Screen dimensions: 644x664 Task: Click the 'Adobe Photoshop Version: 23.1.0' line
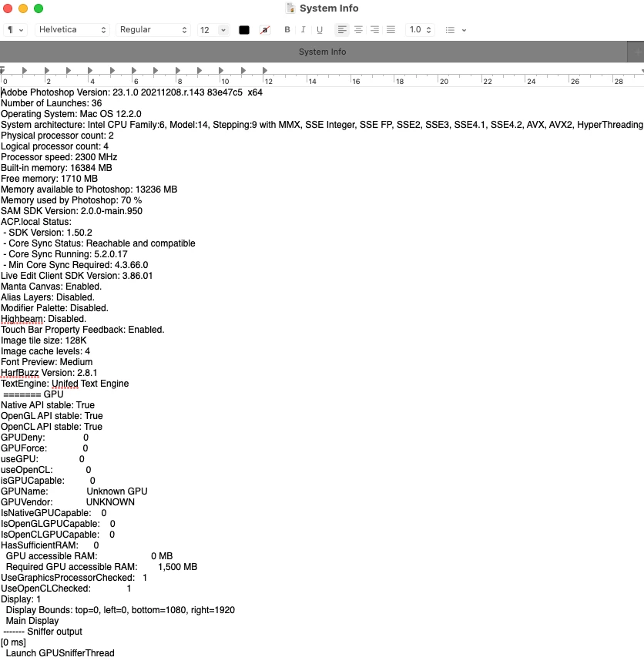point(132,92)
